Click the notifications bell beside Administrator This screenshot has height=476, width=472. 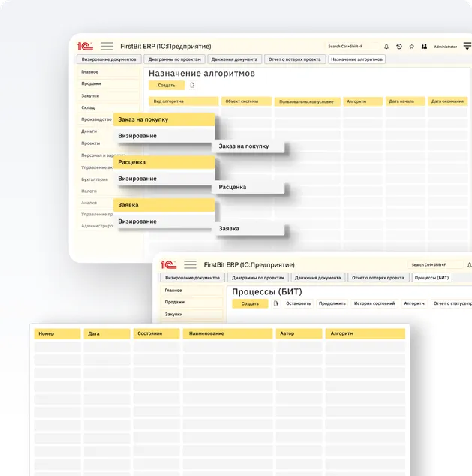click(386, 47)
